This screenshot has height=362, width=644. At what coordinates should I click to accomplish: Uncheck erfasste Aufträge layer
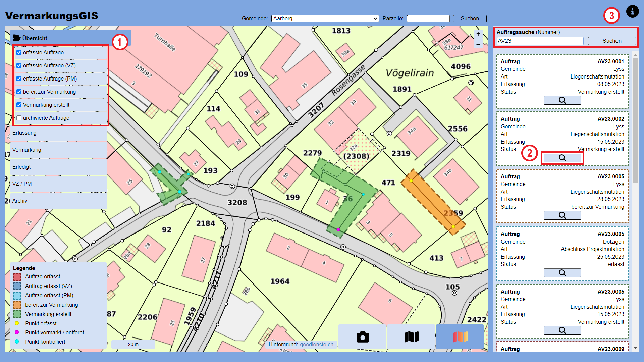[19, 52]
